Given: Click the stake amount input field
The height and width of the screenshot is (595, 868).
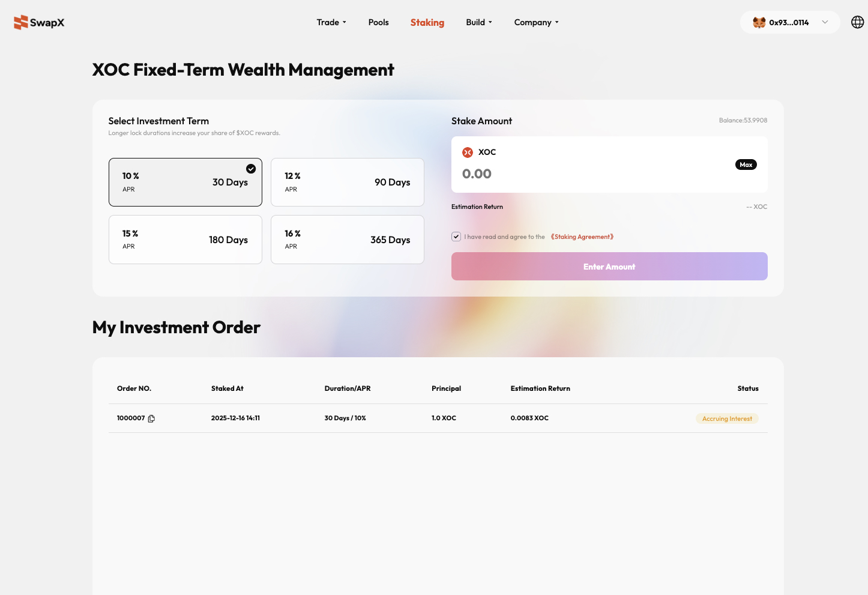Looking at the screenshot, I should click(x=588, y=174).
